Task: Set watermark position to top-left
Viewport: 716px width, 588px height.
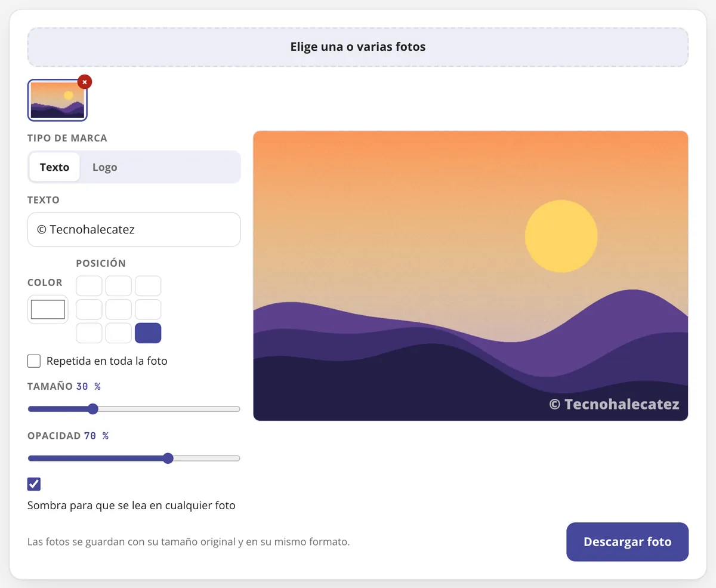Action: pyautogui.click(x=89, y=286)
